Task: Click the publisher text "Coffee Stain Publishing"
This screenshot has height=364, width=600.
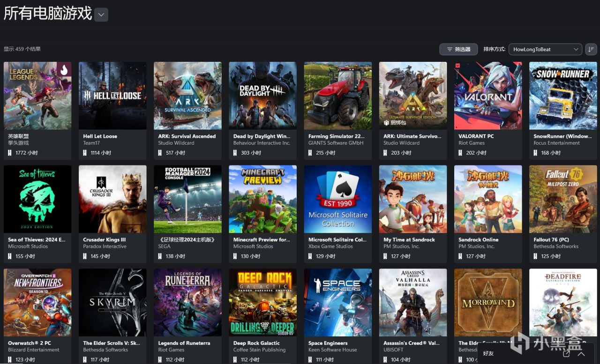Action: pos(260,350)
